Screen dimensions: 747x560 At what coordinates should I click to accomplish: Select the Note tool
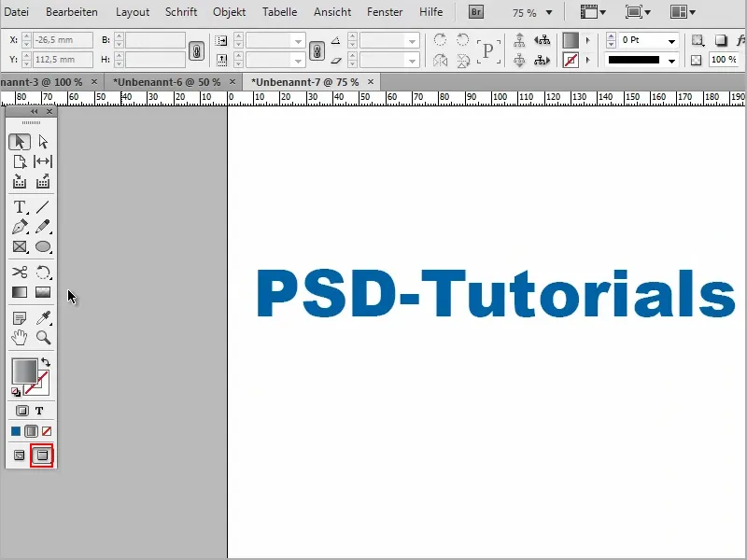(x=20, y=317)
